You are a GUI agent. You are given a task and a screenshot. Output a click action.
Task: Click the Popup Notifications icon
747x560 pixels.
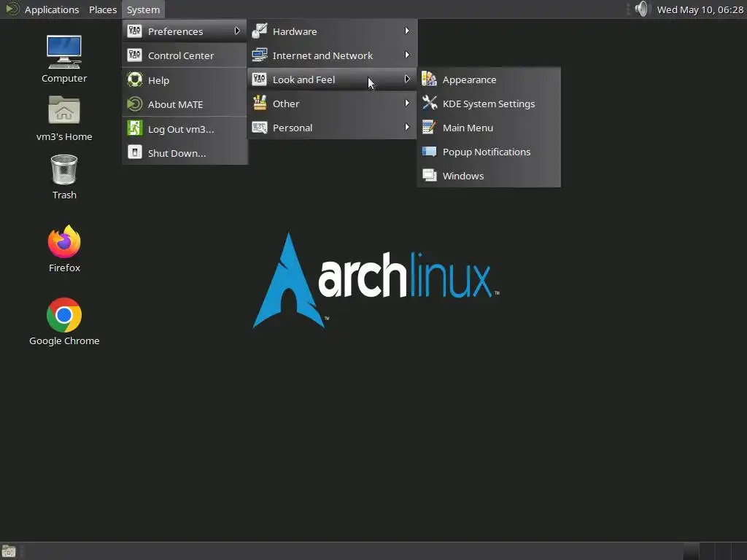tap(429, 152)
